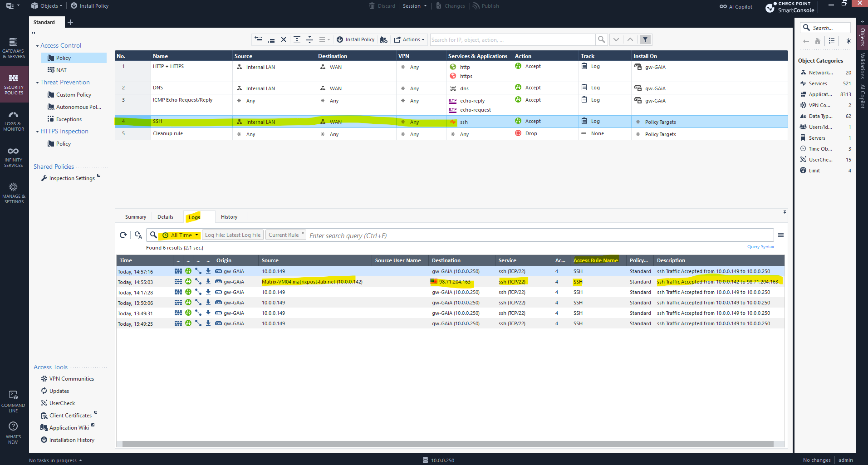
Task: Expand all rule sections icon
Action: pyautogui.click(x=297, y=39)
